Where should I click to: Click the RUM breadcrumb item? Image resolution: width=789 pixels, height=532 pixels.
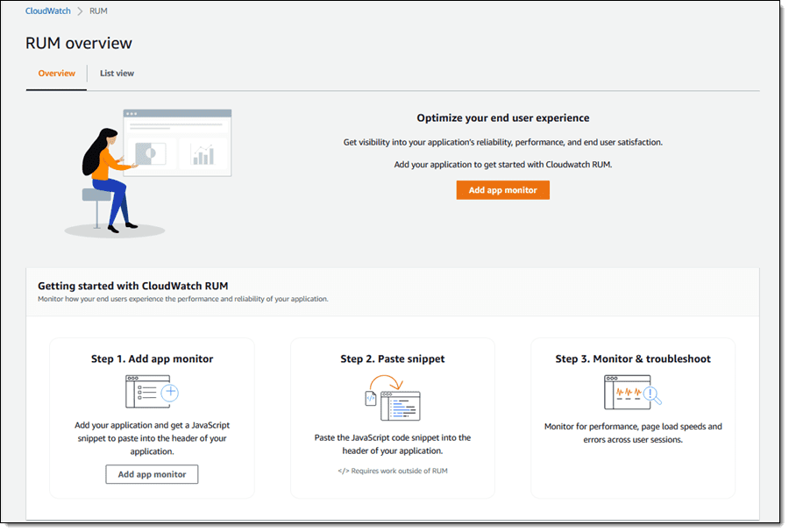(x=98, y=11)
